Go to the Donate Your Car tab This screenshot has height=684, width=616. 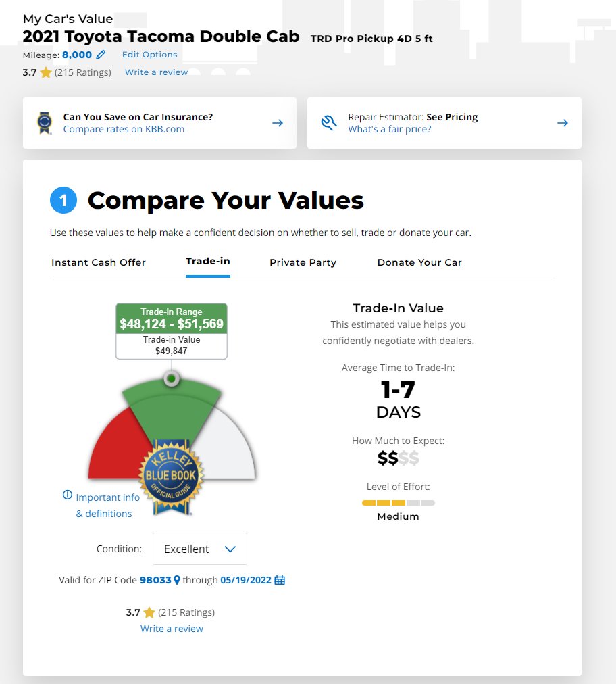click(x=419, y=262)
